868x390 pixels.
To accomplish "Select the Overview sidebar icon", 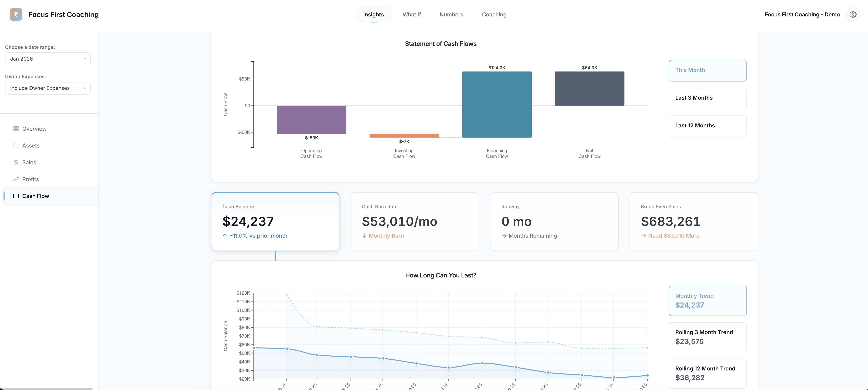I will 16,129.
